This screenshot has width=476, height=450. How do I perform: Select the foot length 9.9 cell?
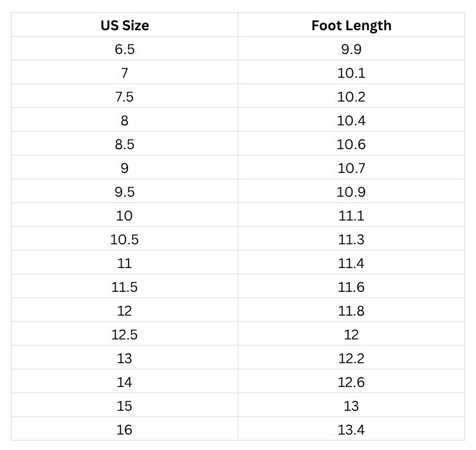click(x=351, y=49)
